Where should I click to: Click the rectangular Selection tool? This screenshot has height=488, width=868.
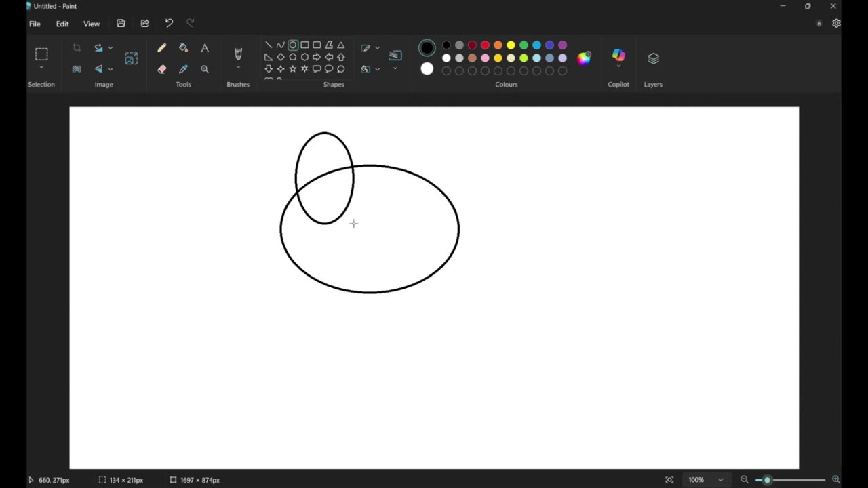pyautogui.click(x=41, y=54)
